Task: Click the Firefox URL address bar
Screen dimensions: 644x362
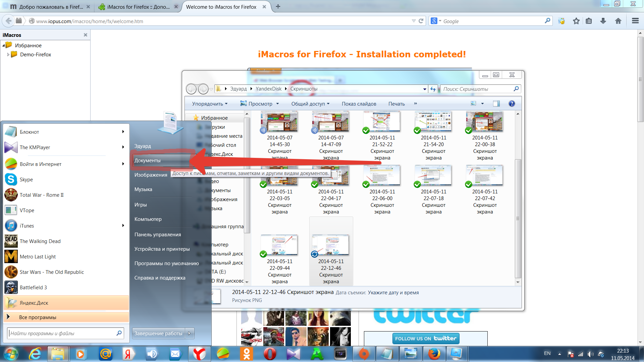Action: [x=221, y=21]
